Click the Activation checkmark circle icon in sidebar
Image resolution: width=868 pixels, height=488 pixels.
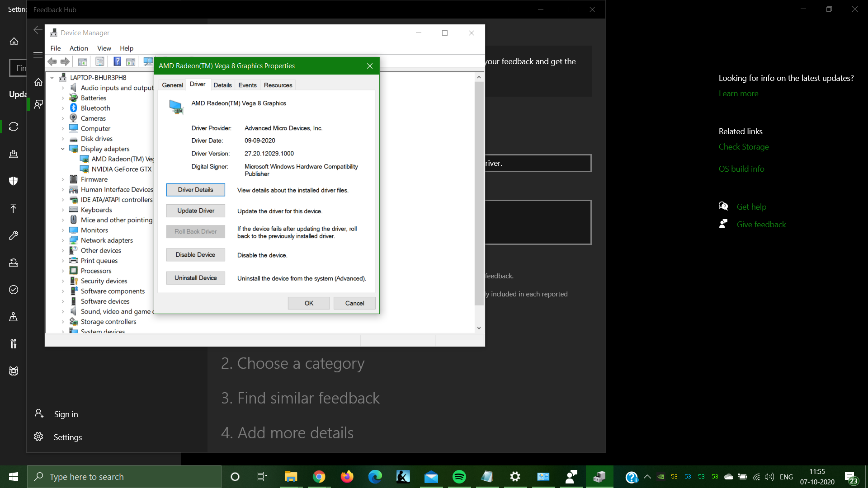coord(14,290)
